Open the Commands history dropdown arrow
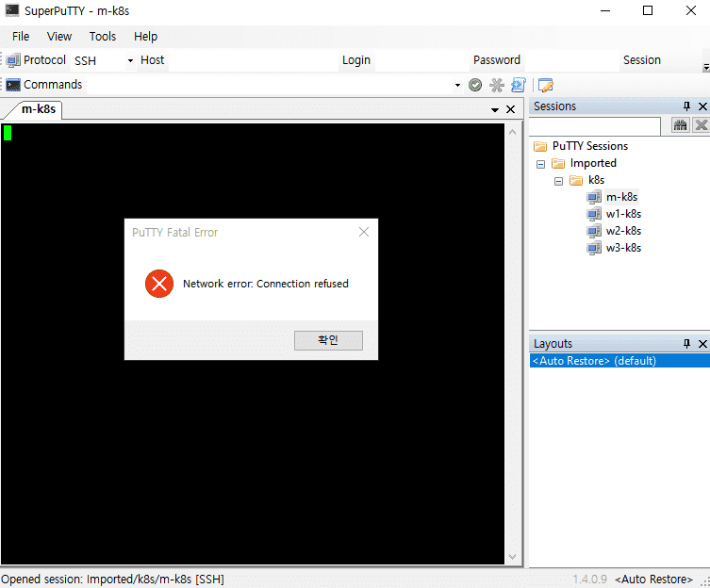This screenshot has height=588, width=710. pos(458,85)
